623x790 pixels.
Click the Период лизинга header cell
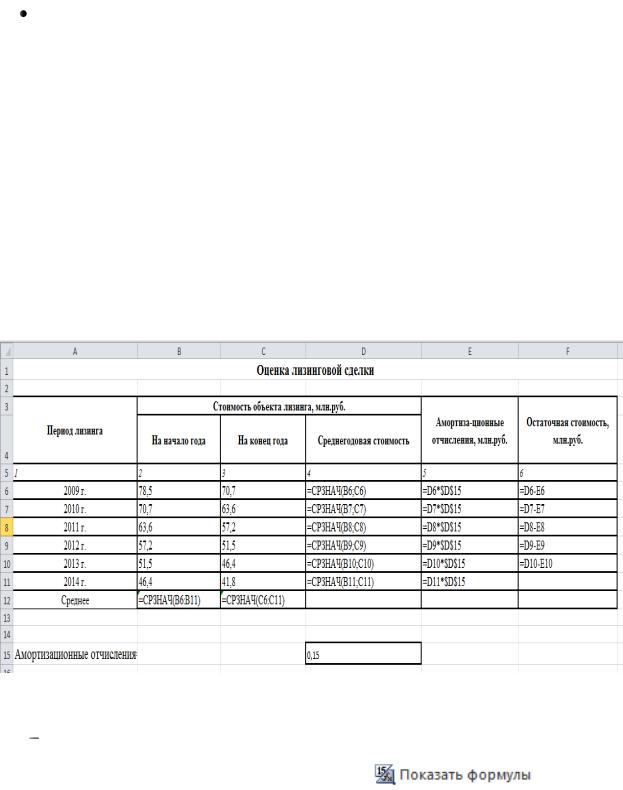click(x=75, y=430)
